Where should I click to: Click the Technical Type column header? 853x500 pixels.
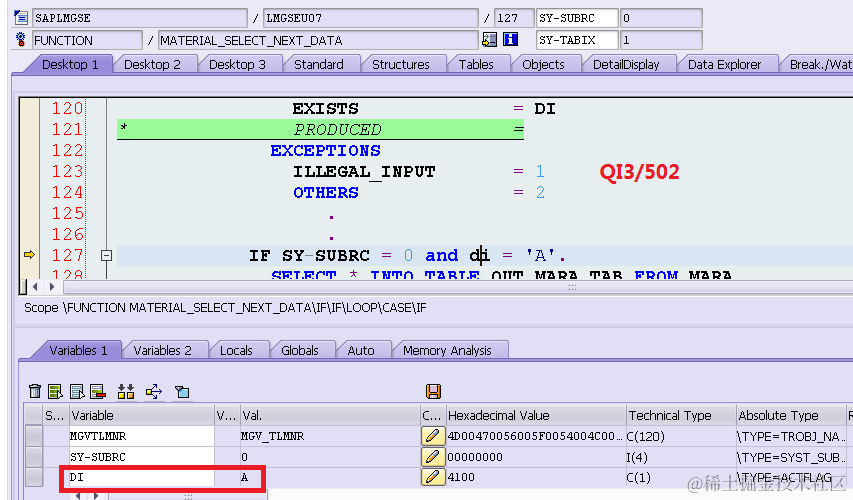click(x=681, y=416)
